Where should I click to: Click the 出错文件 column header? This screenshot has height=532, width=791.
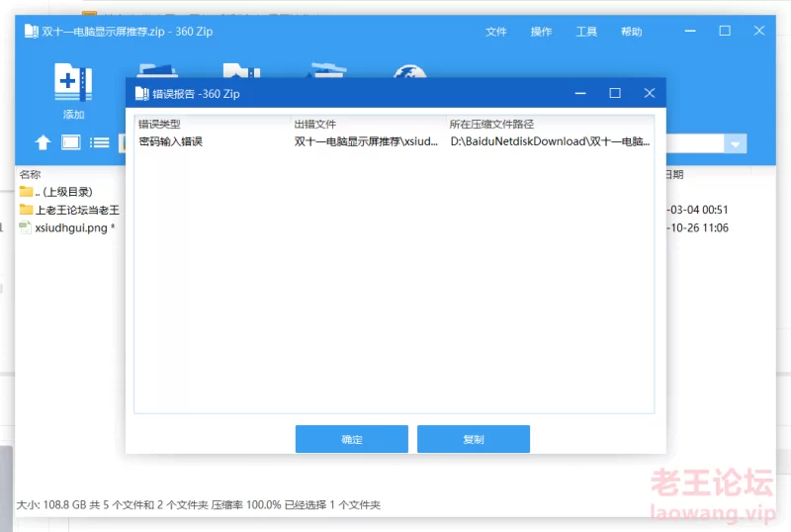click(314, 125)
